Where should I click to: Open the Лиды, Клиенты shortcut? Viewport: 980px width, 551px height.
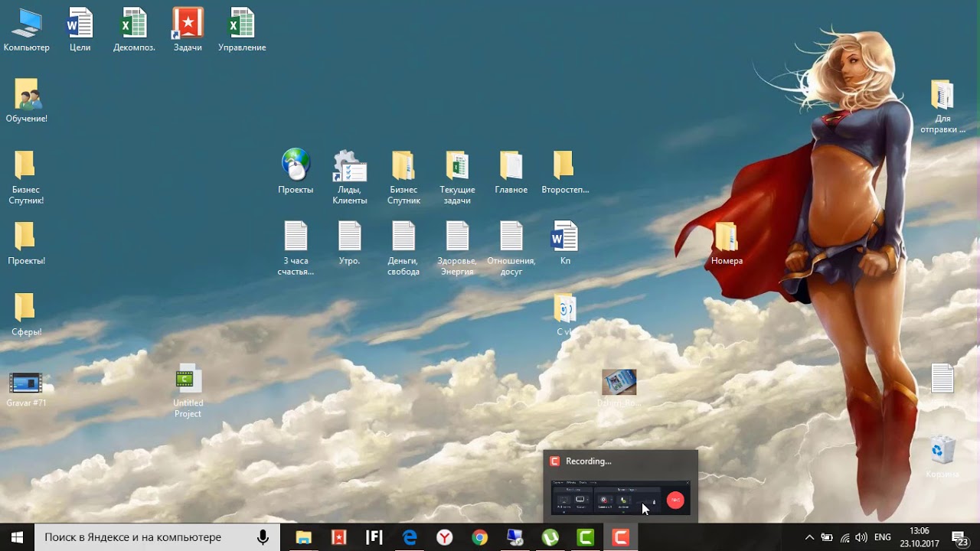click(x=350, y=177)
